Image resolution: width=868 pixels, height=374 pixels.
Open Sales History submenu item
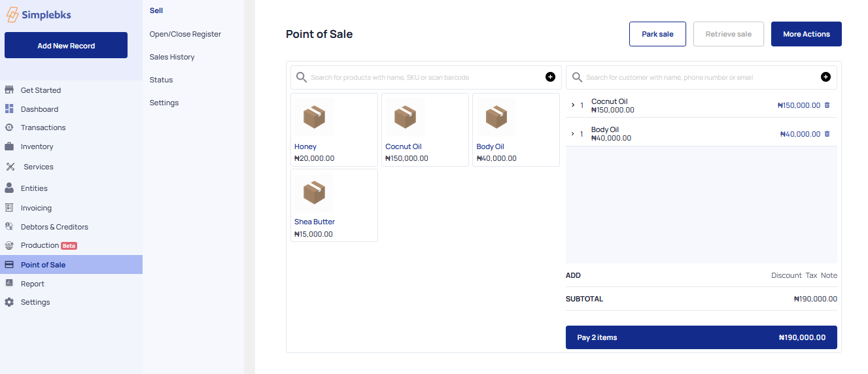(x=172, y=57)
